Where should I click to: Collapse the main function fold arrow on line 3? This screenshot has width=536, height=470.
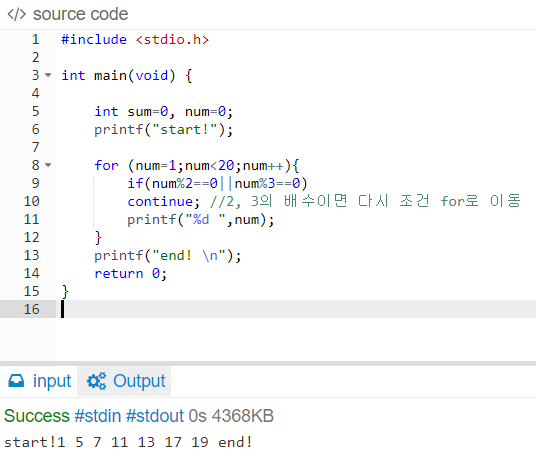(x=48, y=75)
